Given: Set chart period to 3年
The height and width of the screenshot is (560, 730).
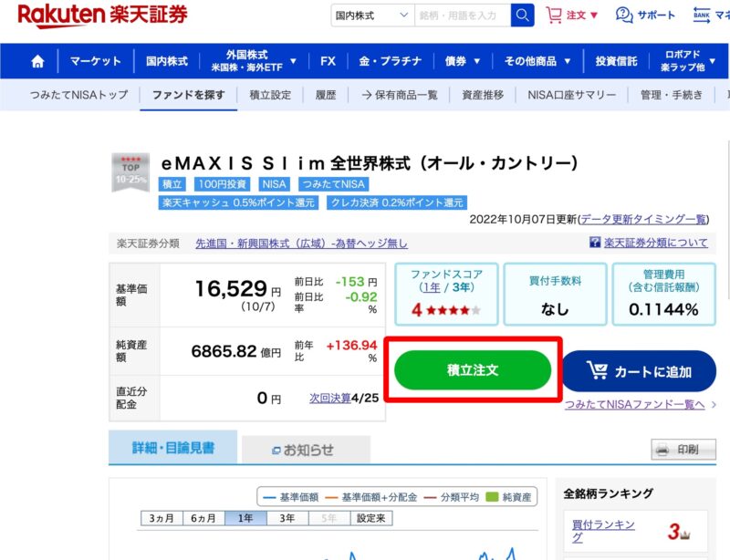Looking at the screenshot, I should click(287, 518).
